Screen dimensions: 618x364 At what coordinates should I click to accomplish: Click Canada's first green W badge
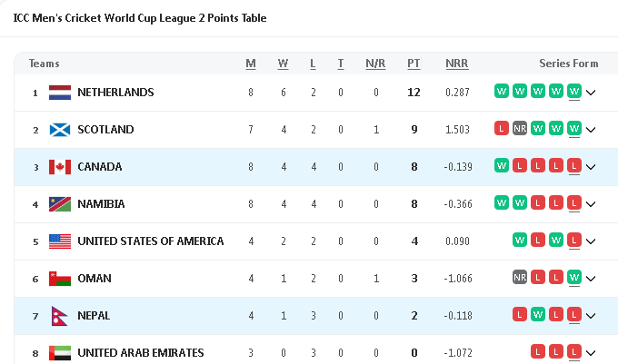[501, 165]
